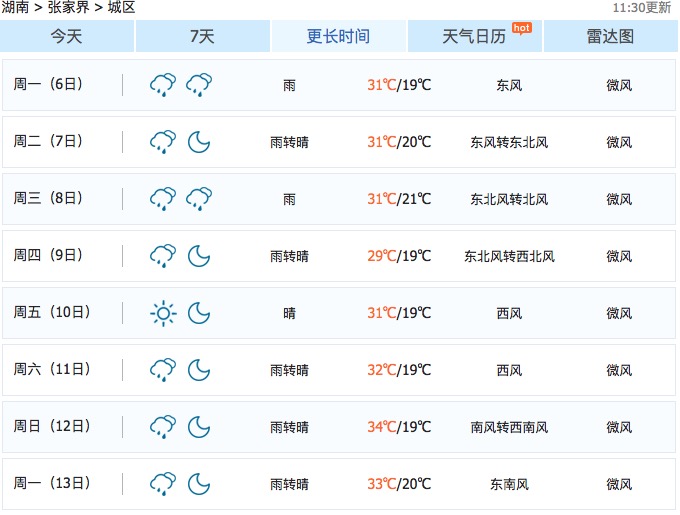
Task: Click Saturday 11th night moon icon
Action: click(x=199, y=370)
